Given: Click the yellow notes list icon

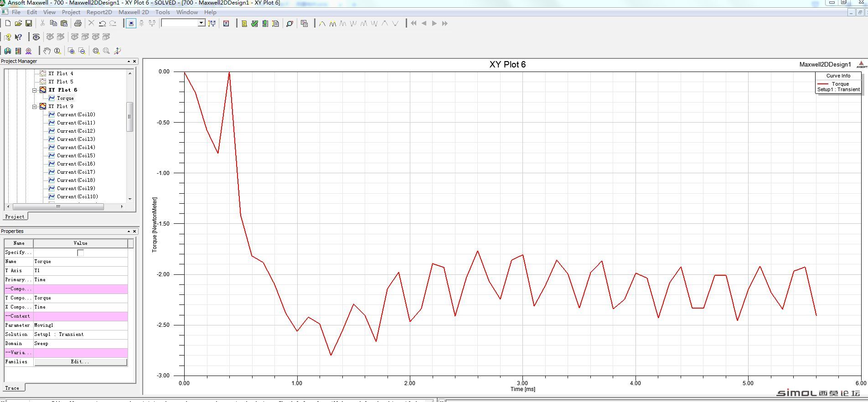Looking at the screenshot, I should (x=244, y=23).
